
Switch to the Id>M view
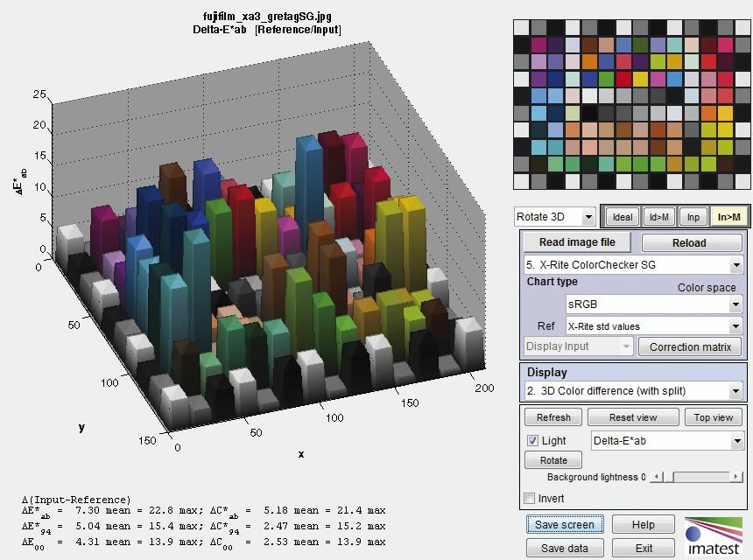pos(658,217)
